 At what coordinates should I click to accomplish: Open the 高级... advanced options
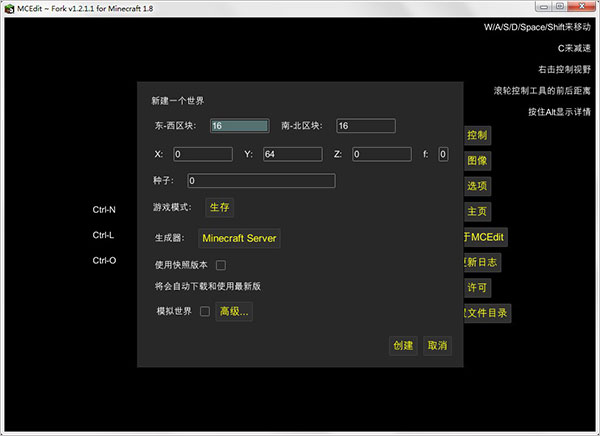tap(234, 312)
